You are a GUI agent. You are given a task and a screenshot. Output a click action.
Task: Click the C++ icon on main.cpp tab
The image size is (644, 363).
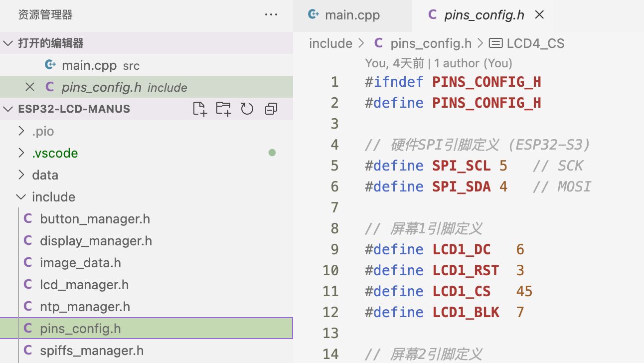point(313,14)
